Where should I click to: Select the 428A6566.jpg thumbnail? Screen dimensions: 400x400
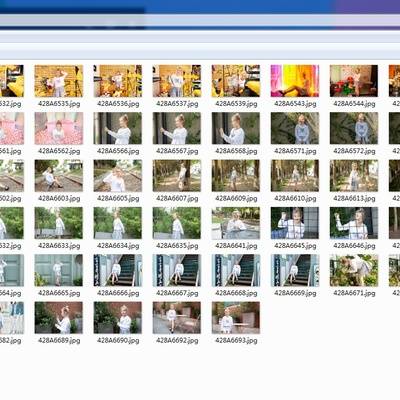pos(118,128)
